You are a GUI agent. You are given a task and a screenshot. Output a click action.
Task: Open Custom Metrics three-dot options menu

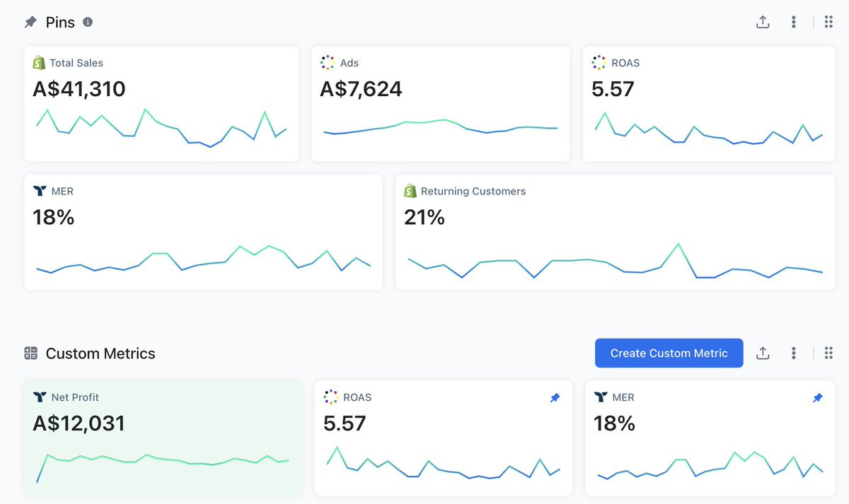click(x=794, y=353)
